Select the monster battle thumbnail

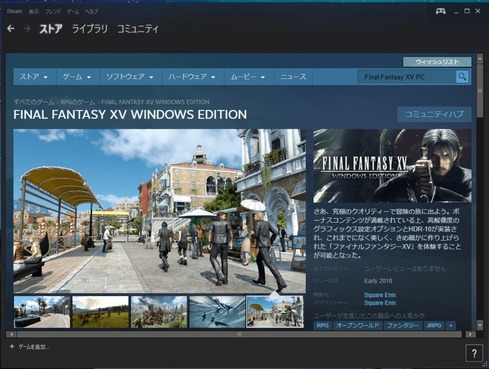(x=159, y=312)
